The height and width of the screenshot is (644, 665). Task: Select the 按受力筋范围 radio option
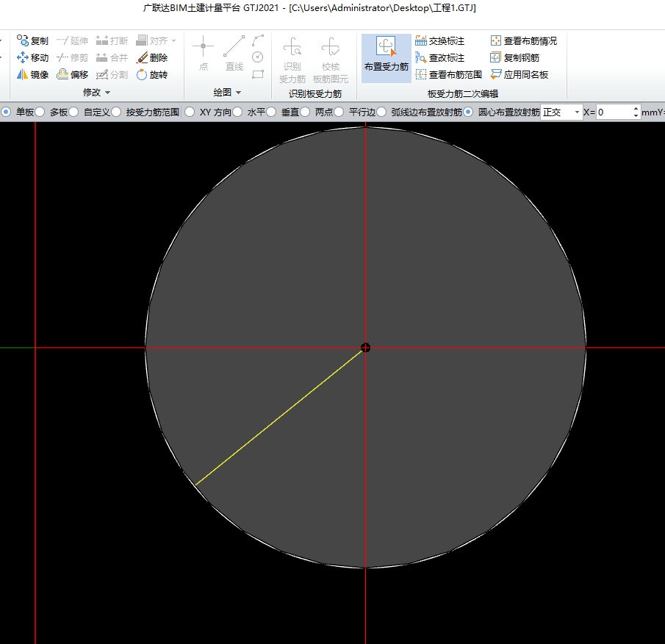click(116, 112)
